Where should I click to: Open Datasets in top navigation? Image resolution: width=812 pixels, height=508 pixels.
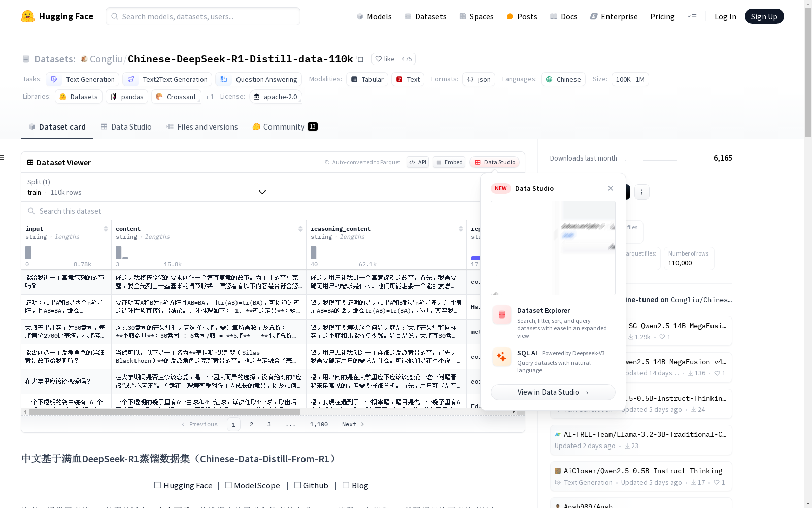pos(425,16)
